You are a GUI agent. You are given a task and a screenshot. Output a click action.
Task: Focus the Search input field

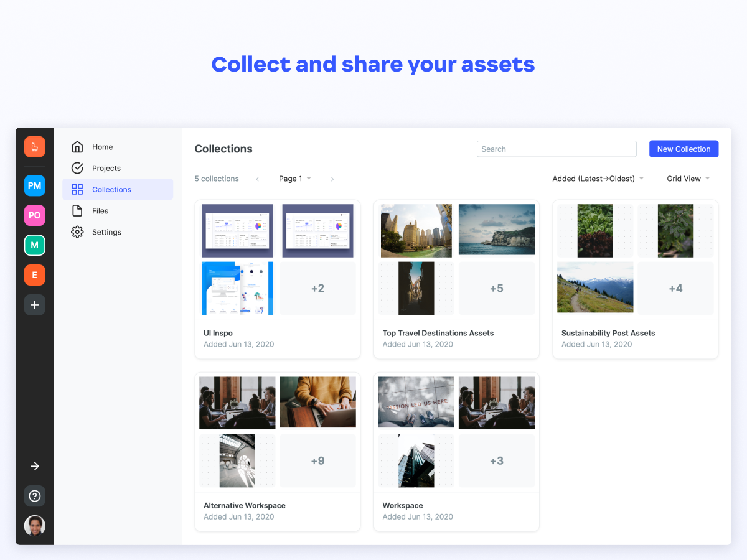[557, 149]
